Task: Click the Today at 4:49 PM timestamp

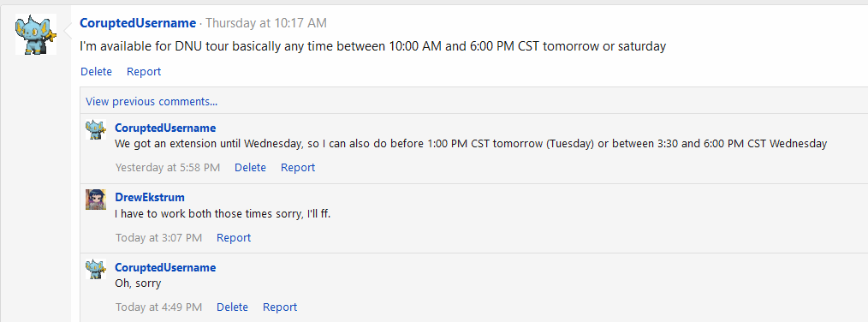Action: pyautogui.click(x=159, y=307)
